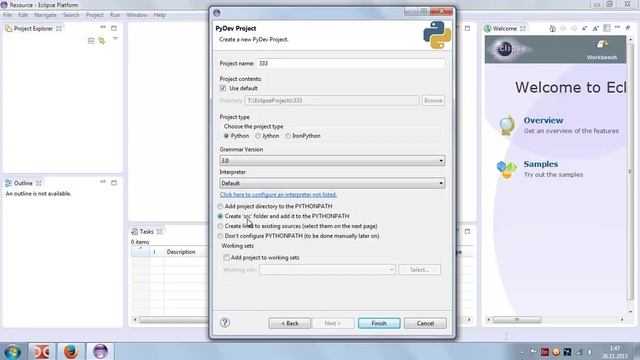This screenshot has height=360, width=640.
Task: Choose Add project directory to PYTHONPATH
Action: pyautogui.click(x=220, y=207)
